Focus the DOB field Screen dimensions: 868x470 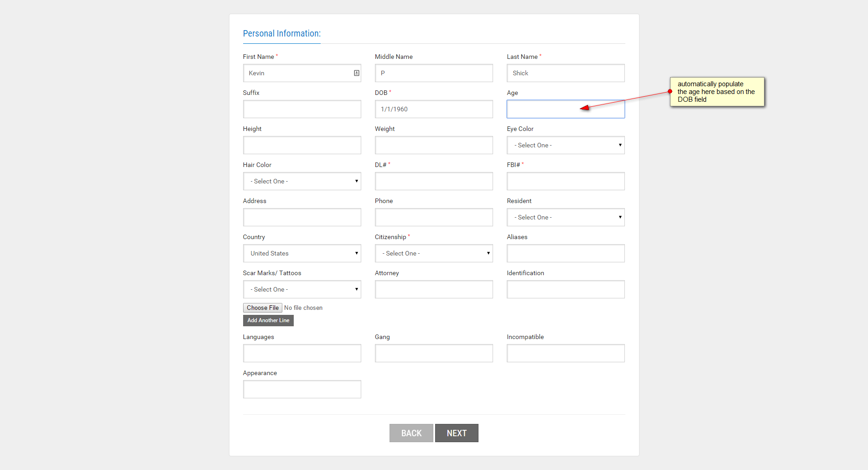(434, 109)
